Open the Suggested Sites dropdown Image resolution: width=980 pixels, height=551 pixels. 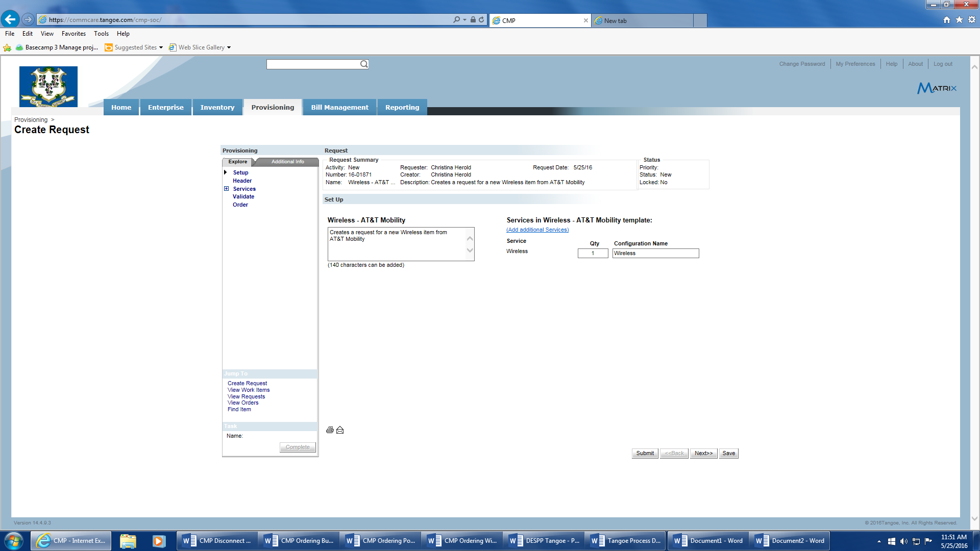[161, 47]
